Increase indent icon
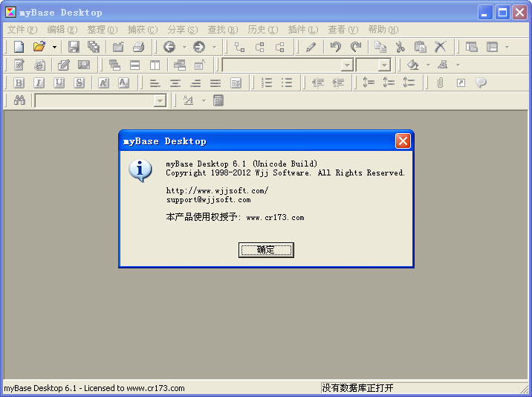 click(x=338, y=83)
